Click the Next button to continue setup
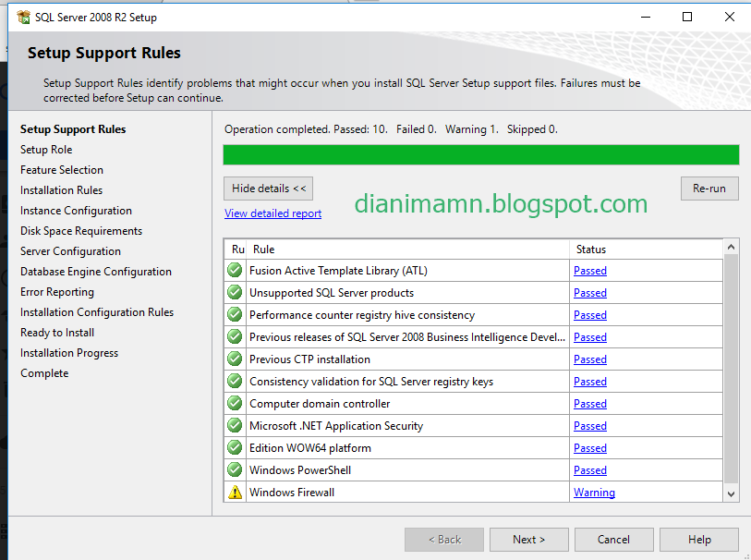Viewport: 751px width, 560px height. pyautogui.click(x=528, y=539)
